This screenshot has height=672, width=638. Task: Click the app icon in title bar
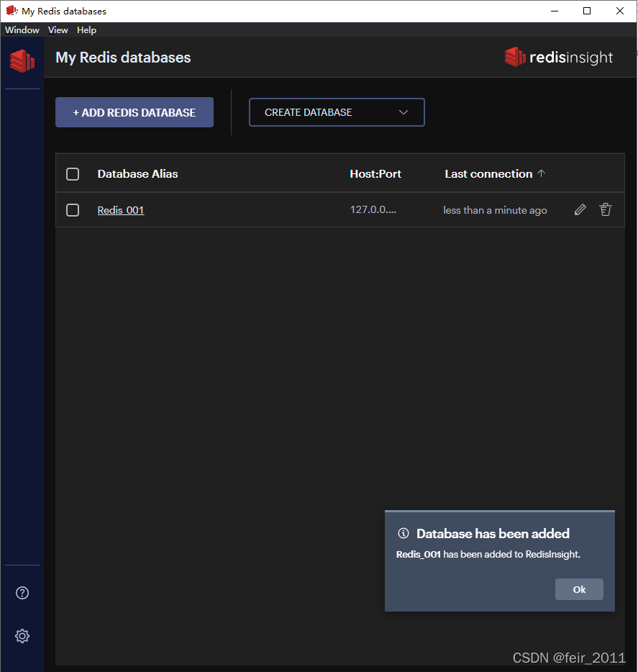coord(12,11)
